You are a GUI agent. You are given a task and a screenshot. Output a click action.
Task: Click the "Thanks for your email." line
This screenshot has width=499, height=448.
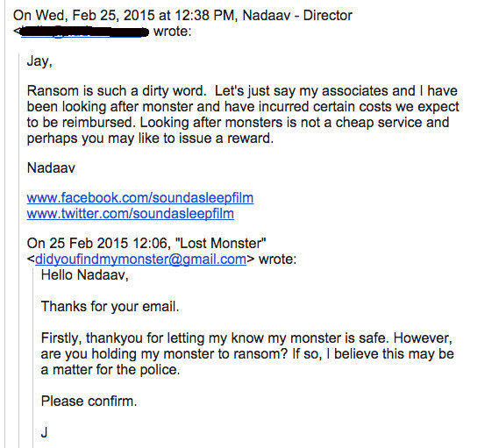(110, 306)
